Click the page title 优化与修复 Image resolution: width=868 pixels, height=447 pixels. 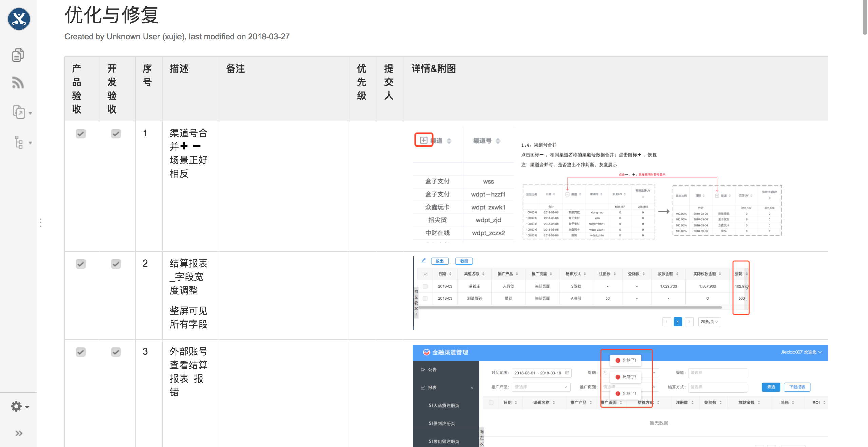(x=112, y=15)
